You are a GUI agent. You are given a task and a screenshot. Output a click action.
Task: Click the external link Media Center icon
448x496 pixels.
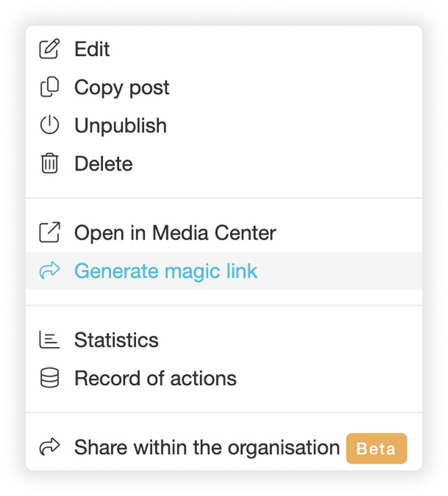click(x=49, y=232)
